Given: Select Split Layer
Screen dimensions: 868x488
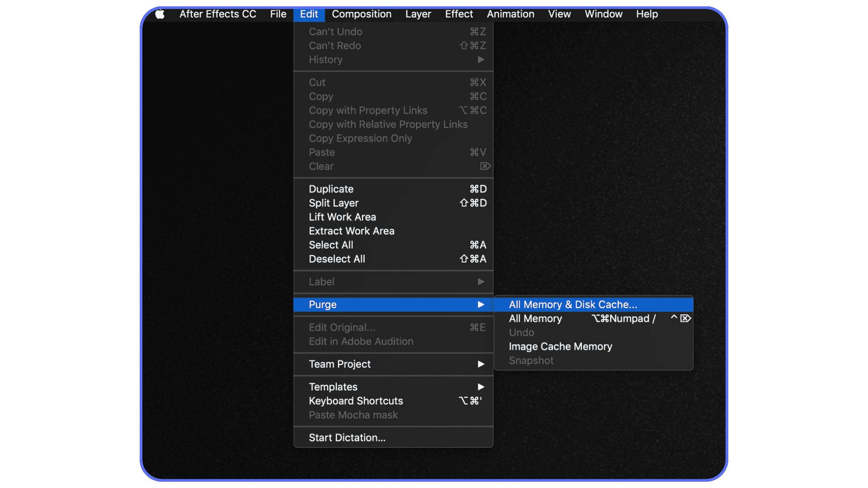Looking at the screenshot, I should [x=333, y=203].
